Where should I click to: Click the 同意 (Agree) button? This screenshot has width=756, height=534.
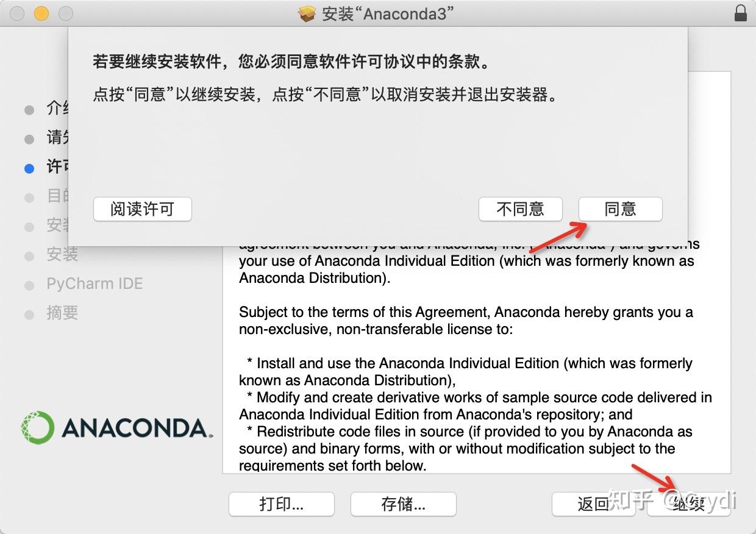tap(620, 209)
